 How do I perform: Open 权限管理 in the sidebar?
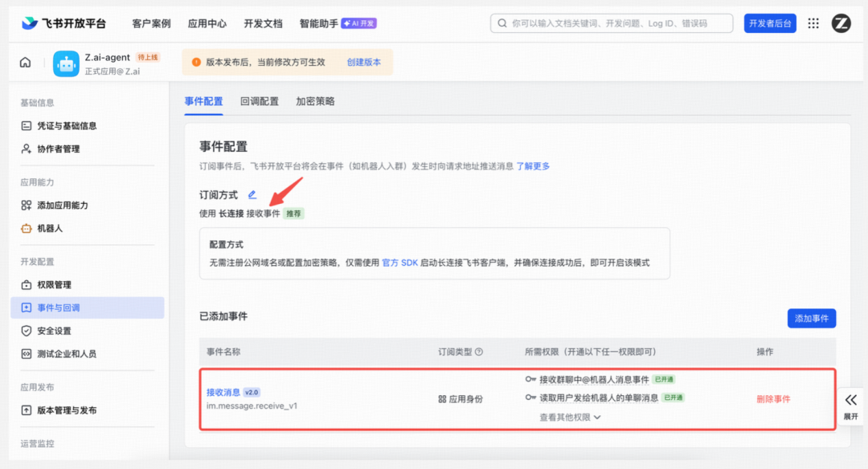coord(54,284)
